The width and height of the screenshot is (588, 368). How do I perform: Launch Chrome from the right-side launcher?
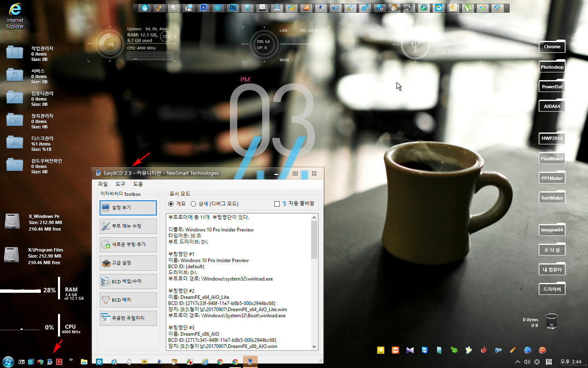[x=552, y=47]
